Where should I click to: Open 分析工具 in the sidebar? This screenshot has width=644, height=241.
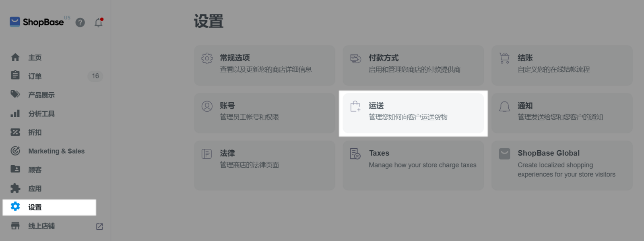[41, 114]
